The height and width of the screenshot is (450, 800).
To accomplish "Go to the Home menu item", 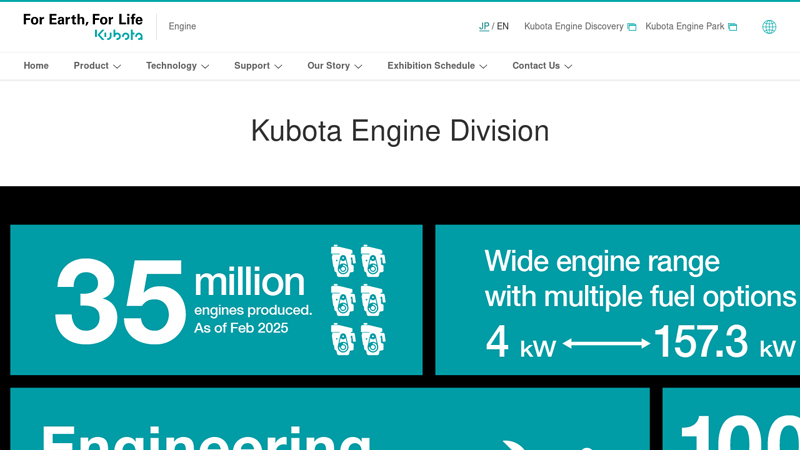I will point(36,66).
